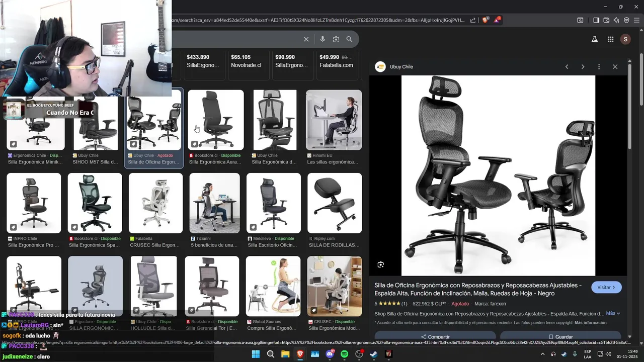The height and width of the screenshot is (362, 644).
Task: Open Brave VPN shield icon
Action: [x=626, y=20]
